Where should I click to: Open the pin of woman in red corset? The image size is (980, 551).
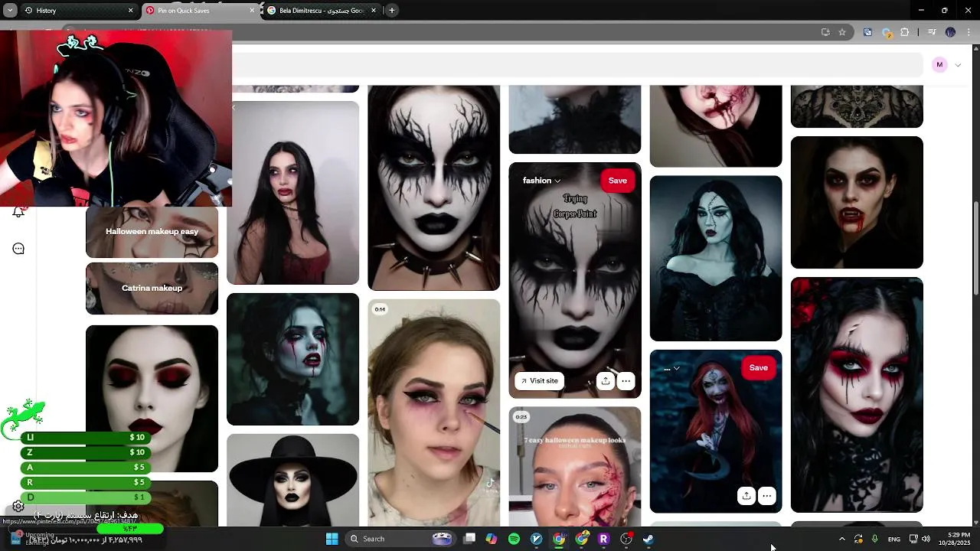pyautogui.click(x=292, y=193)
